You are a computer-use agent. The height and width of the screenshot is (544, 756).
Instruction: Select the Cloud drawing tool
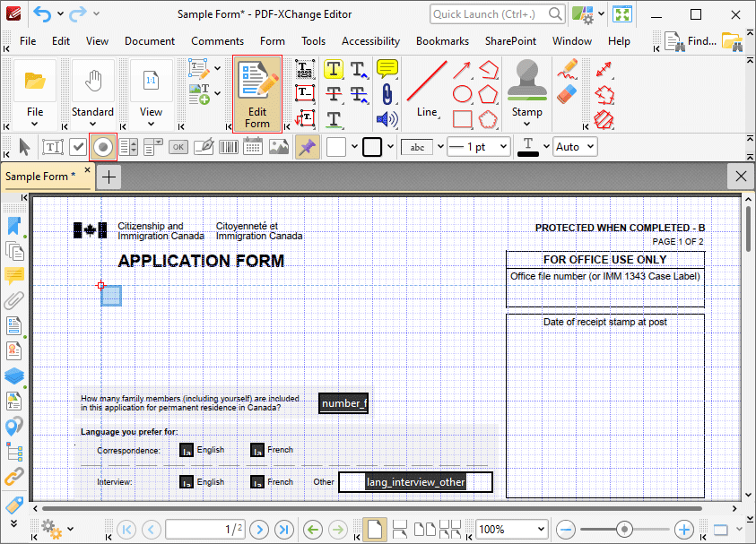pyautogui.click(x=488, y=119)
